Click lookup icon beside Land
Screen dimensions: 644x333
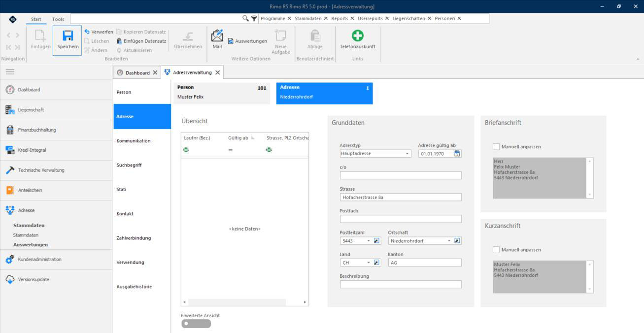click(x=377, y=263)
